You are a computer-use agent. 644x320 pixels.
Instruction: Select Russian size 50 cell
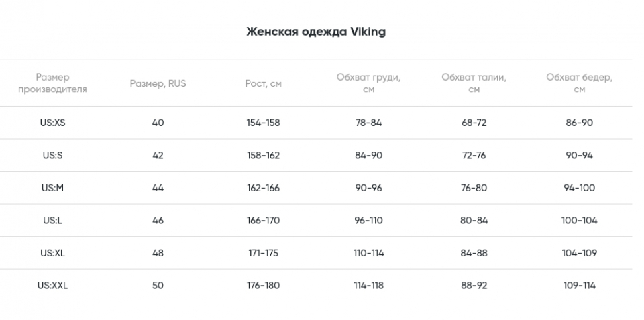158,285
